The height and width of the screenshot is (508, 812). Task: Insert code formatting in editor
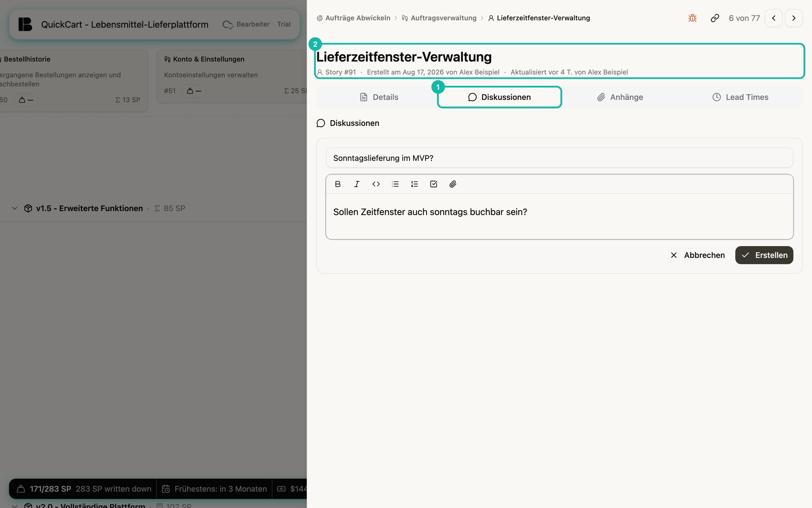(x=376, y=184)
